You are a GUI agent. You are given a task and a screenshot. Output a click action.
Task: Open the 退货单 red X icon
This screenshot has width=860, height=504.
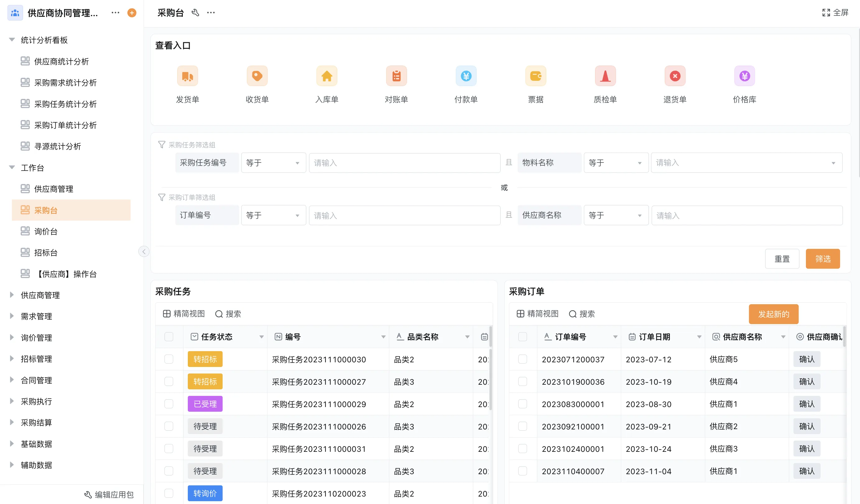675,76
